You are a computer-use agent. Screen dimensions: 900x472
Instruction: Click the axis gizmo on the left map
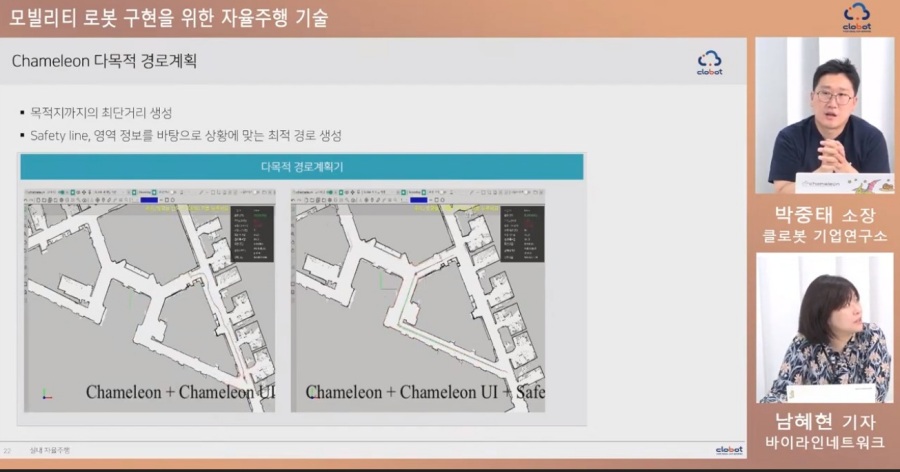click(46, 394)
